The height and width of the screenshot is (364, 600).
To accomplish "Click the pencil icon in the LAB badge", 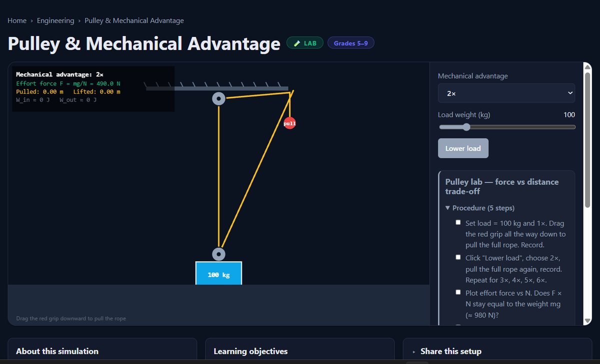I will point(297,43).
